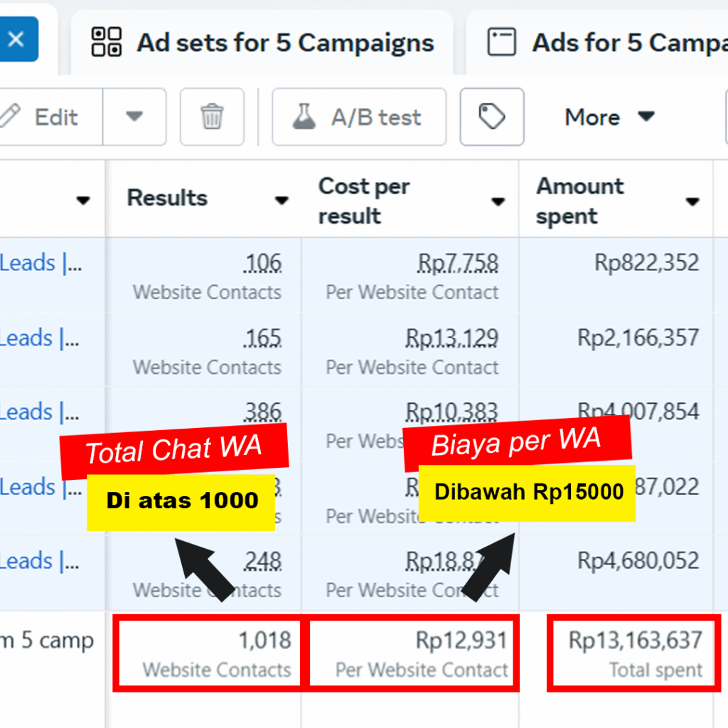Click the blue X close button

[x=16, y=39]
